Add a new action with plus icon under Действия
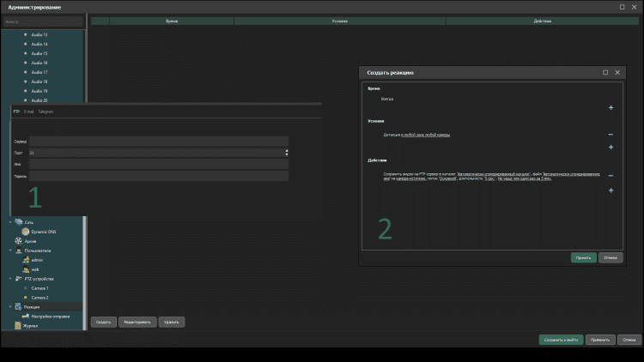Viewport: 644px width, 362px height. [611, 190]
